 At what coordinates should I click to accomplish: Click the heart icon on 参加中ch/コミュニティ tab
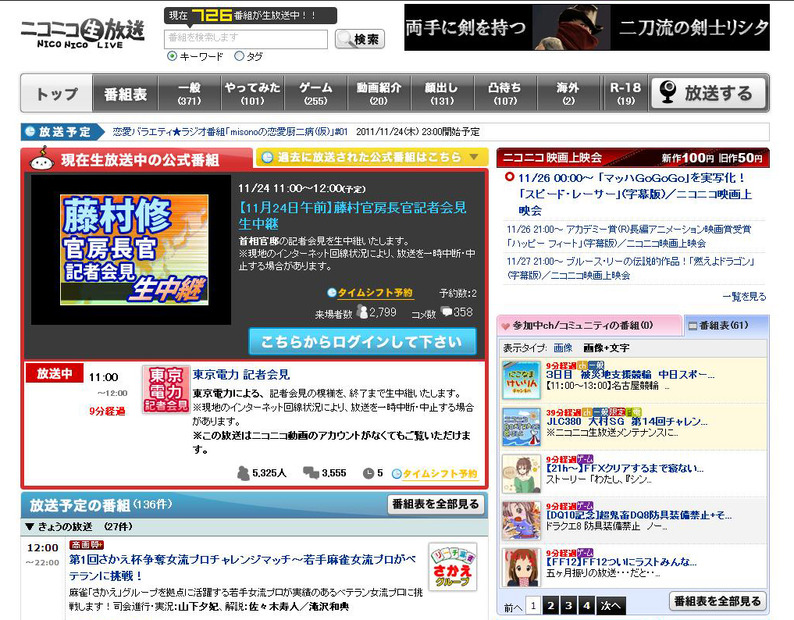point(505,326)
